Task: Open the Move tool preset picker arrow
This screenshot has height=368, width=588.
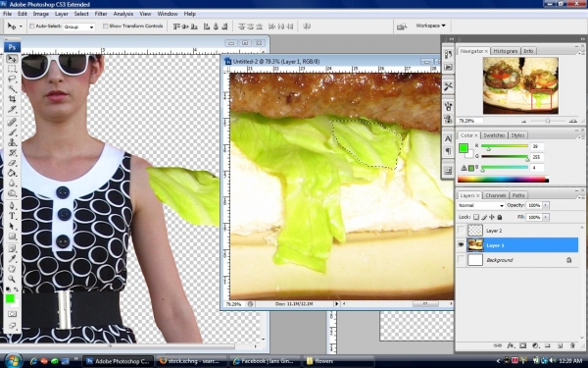Action: point(21,26)
